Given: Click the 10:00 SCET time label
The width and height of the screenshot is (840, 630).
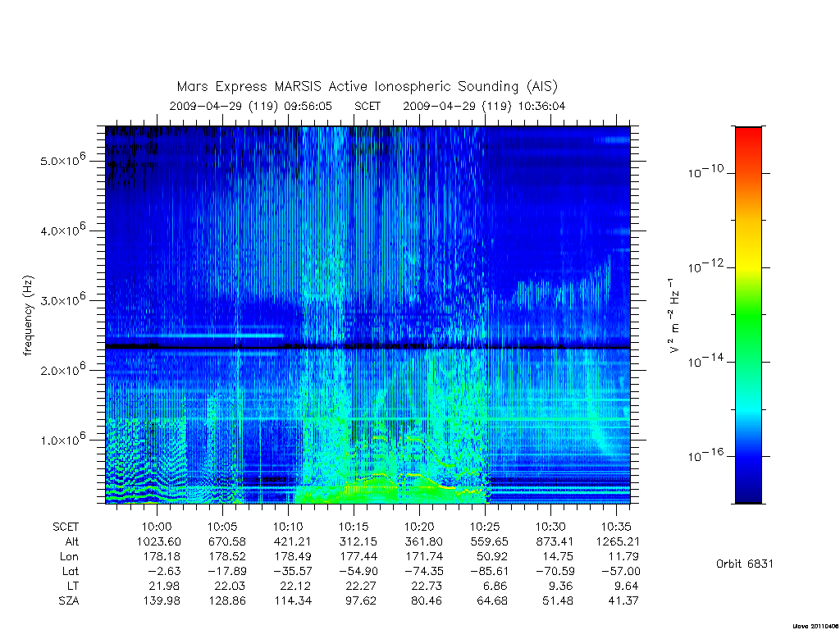Looking at the screenshot, I should (x=157, y=527).
